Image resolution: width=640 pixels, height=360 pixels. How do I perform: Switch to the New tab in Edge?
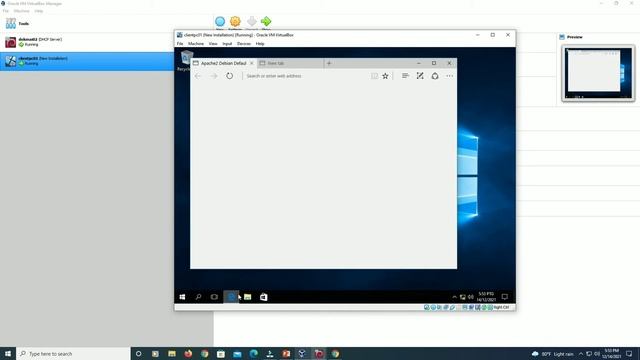pyautogui.click(x=290, y=63)
